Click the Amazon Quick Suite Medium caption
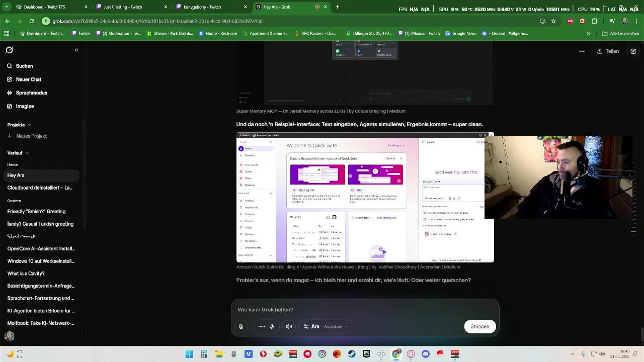Viewport: 644px width, 362px height. click(348, 267)
